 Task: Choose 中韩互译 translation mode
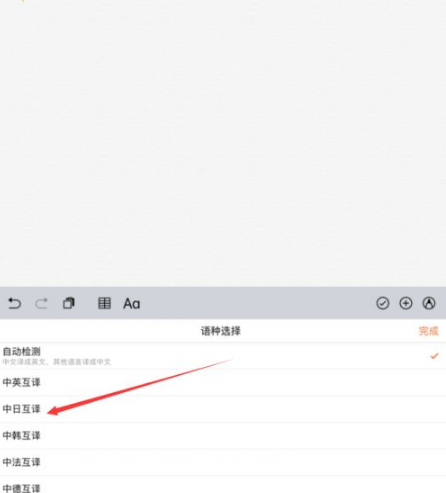click(223, 436)
